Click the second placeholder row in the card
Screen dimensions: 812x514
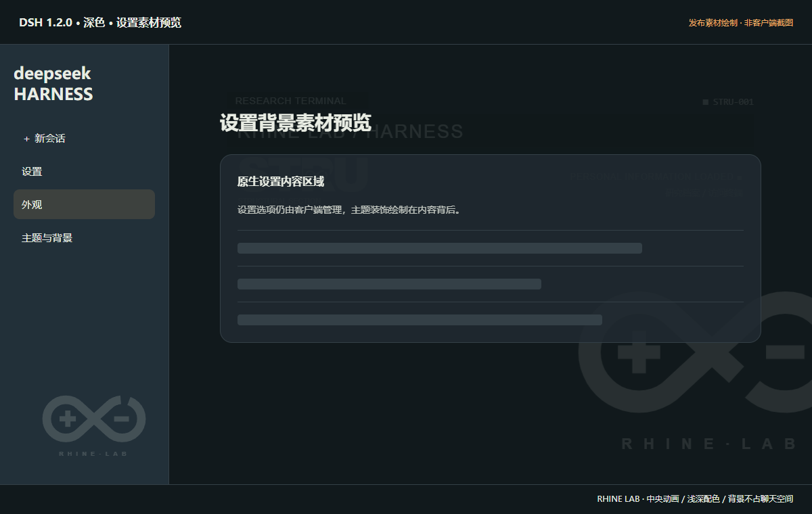point(389,284)
